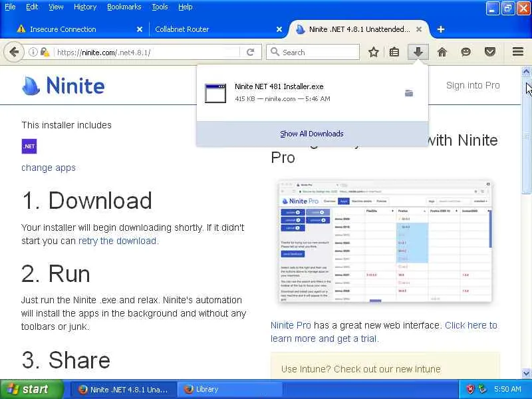Open the History menu
Screen dimensions: 532x399
pos(85,7)
